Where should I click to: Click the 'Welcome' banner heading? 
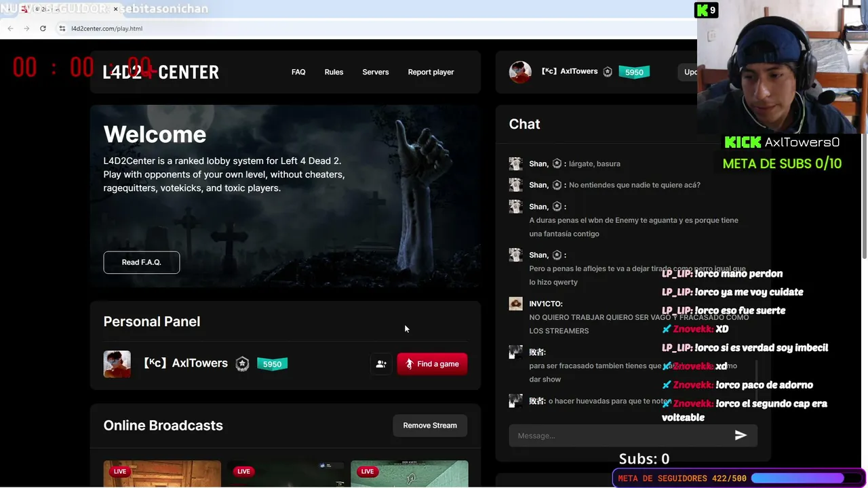[x=155, y=134]
